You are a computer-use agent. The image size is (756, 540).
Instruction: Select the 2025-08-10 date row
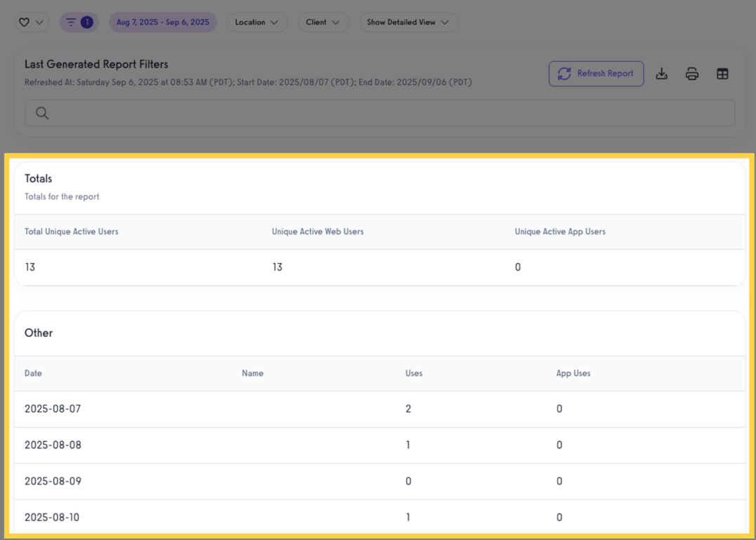point(380,517)
